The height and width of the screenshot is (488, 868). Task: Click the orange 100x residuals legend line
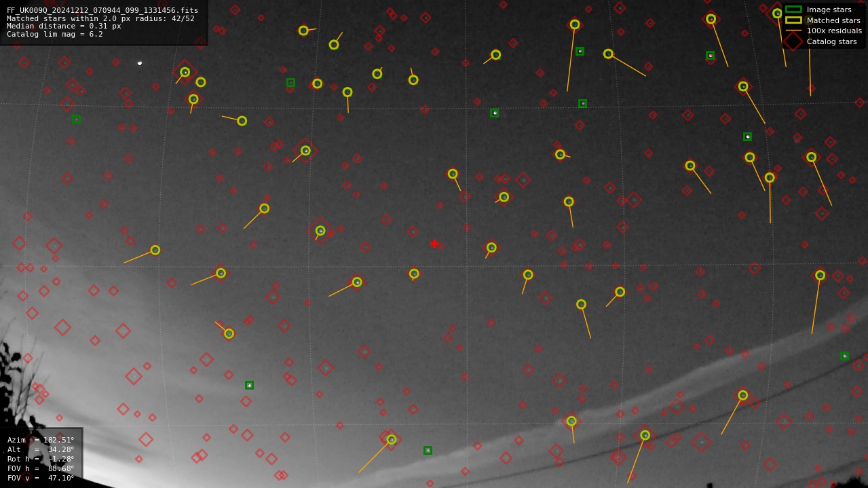pos(793,31)
